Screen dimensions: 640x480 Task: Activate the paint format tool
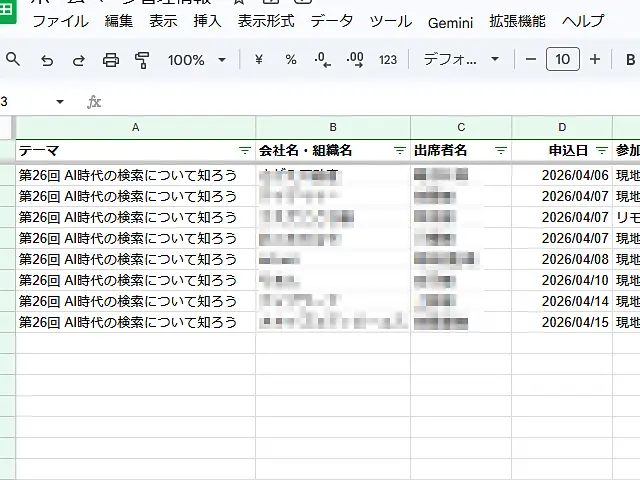(x=141, y=60)
